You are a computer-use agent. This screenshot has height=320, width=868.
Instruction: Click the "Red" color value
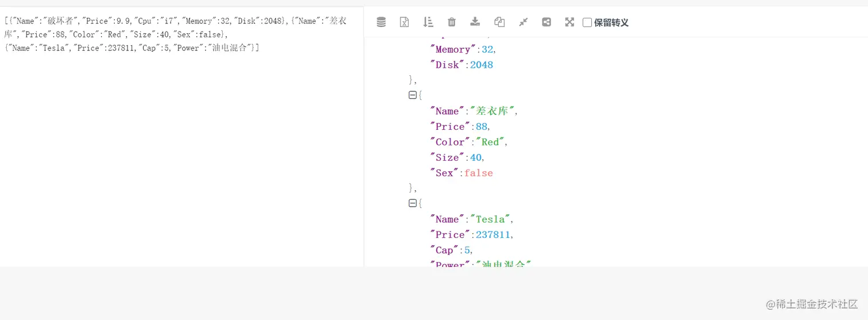490,142
